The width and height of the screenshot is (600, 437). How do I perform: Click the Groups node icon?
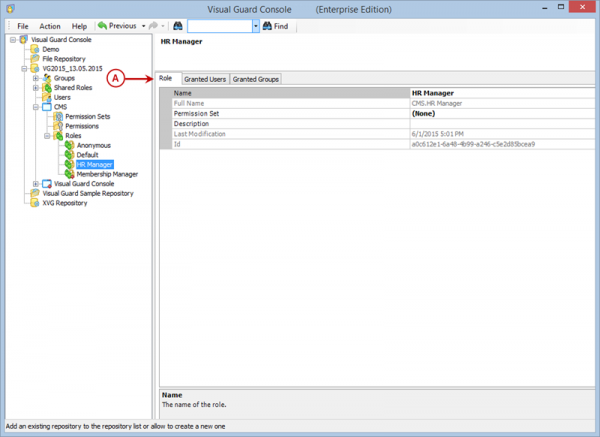[47, 78]
